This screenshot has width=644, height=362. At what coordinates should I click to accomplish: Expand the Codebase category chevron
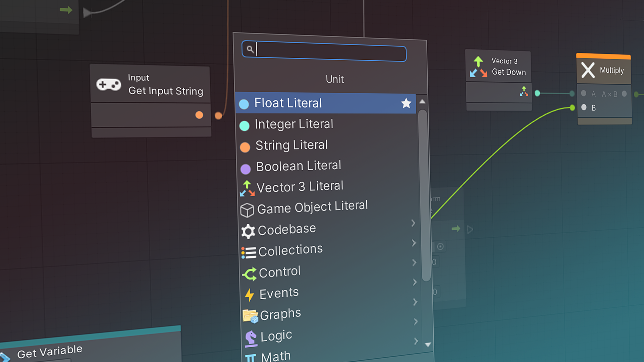point(413,223)
